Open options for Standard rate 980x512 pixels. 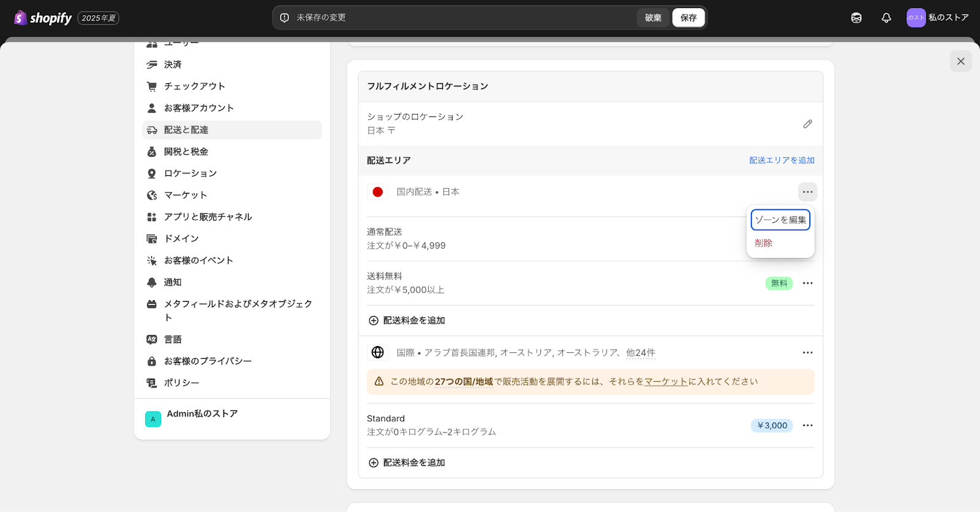point(808,426)
